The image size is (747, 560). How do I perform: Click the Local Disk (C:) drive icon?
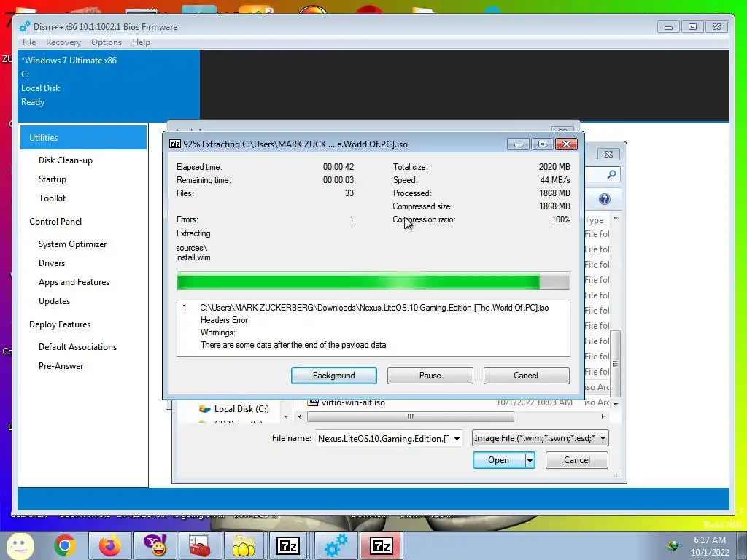pyautogui.click(x=205, y=408)
